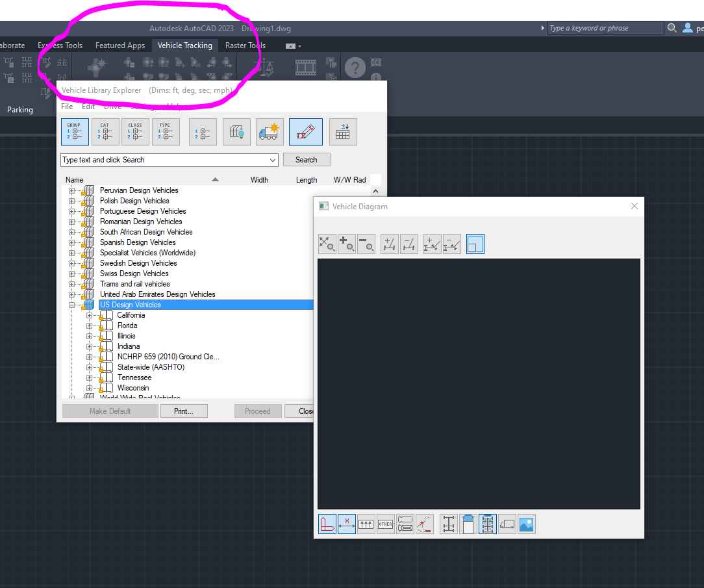Toggle the dimension arrows display button
The height and width of the screenshot is (588, 704).
point(347,524)
